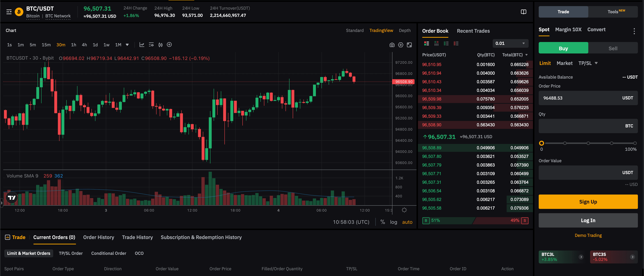644x276 pixels.
Task: Open the 0.01 price precision dropdown
Action: (510, 43)
